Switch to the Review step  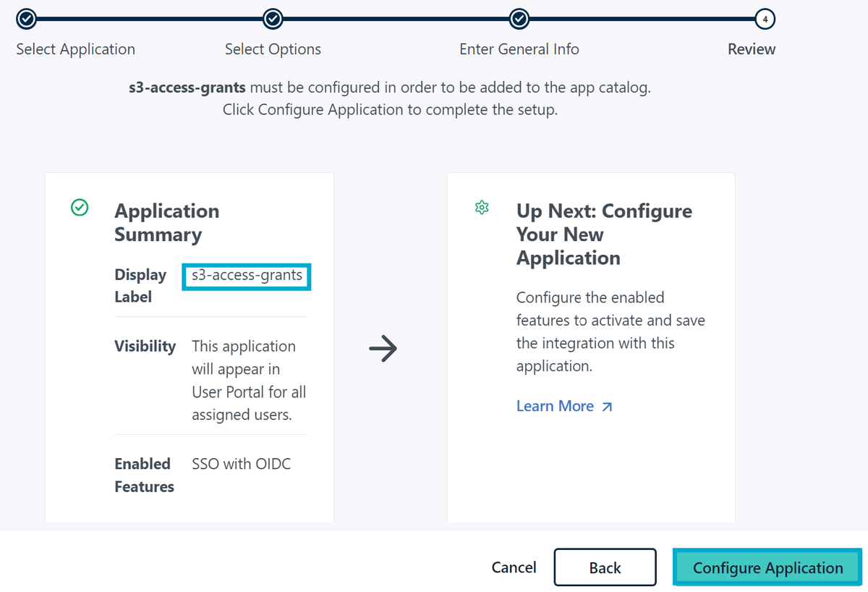click(751, 49)
